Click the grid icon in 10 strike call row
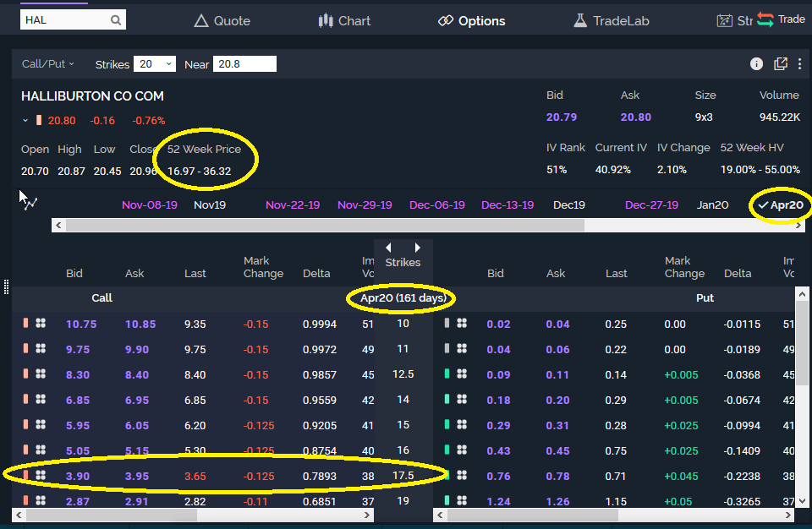The image size is (812, 529). point(41,323)
